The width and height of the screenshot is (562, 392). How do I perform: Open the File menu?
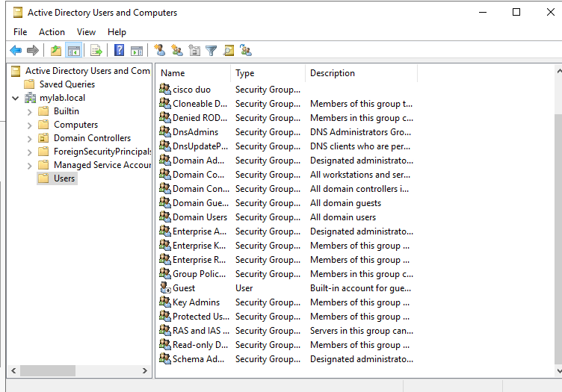20,32
